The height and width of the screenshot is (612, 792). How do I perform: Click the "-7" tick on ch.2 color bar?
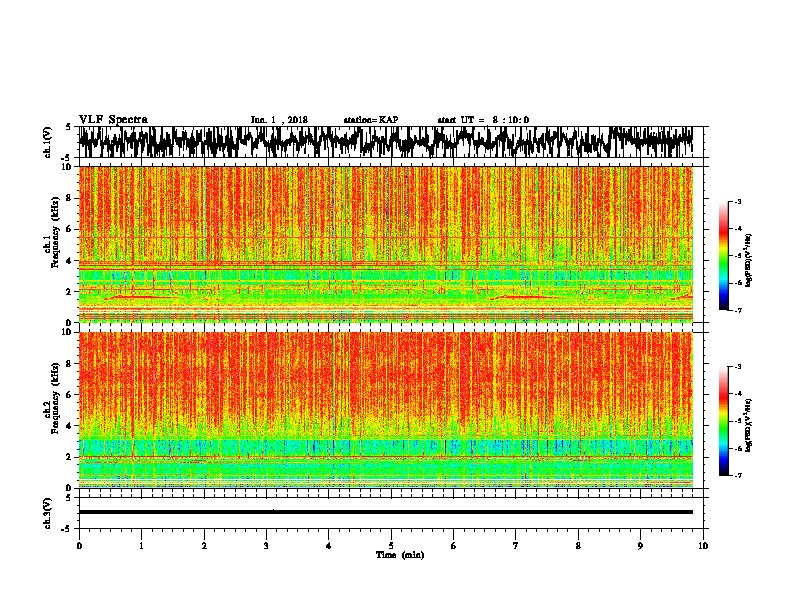[738, 475]
